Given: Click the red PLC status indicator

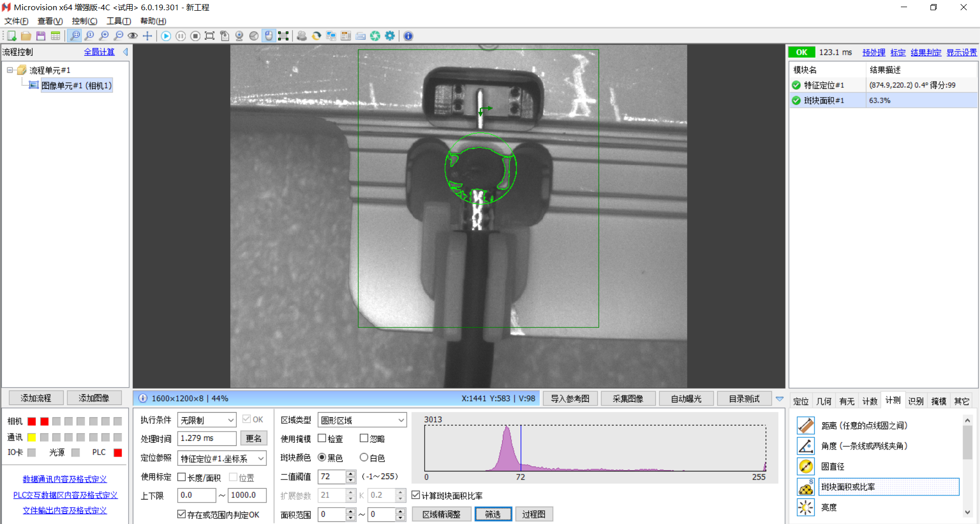Looking at the screenshot, I should (118, 452).
